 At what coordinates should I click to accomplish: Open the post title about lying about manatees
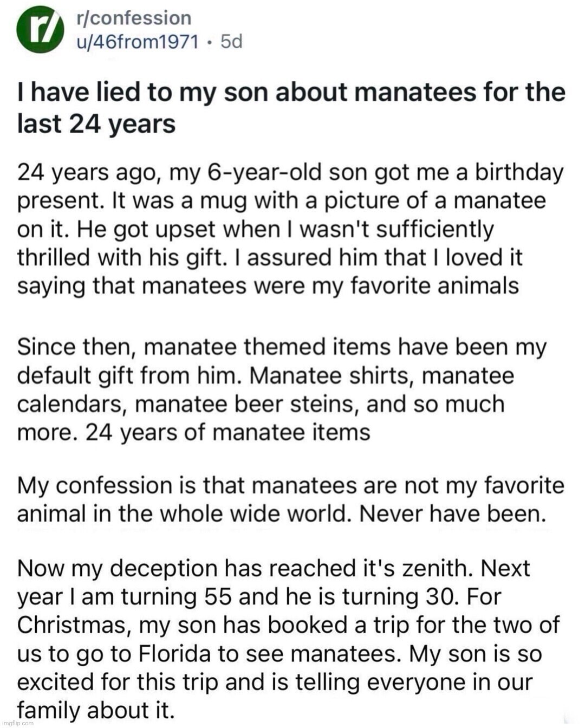[291, 107]
